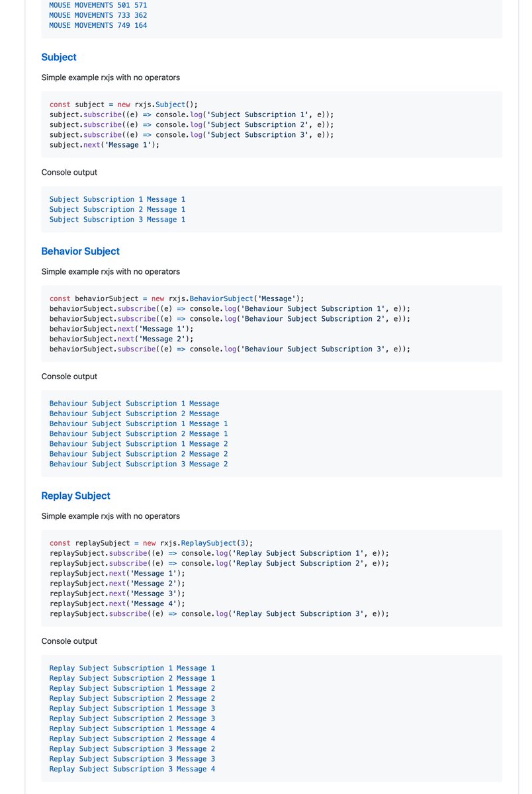
Task: Click the 'Behaviour Subject Subscription 3 Message 2' output line
Action: pos(139,464)
